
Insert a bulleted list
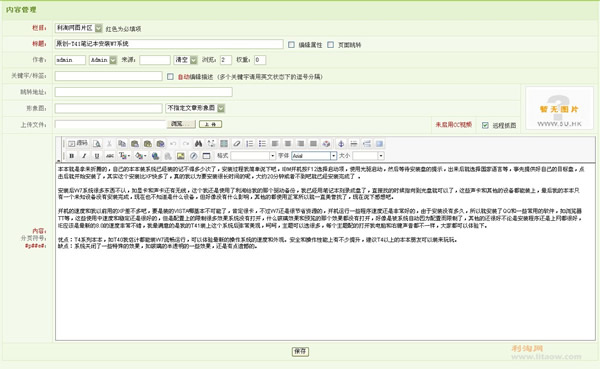point(262,144)
